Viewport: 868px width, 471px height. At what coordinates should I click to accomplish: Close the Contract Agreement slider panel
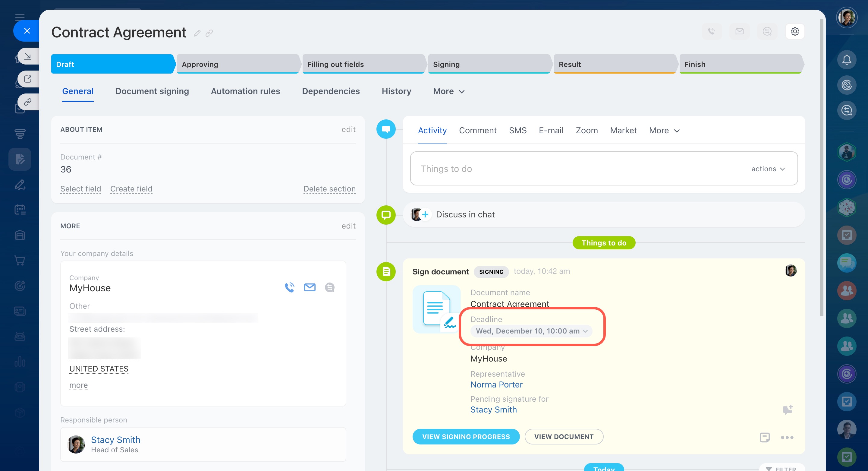27,31
